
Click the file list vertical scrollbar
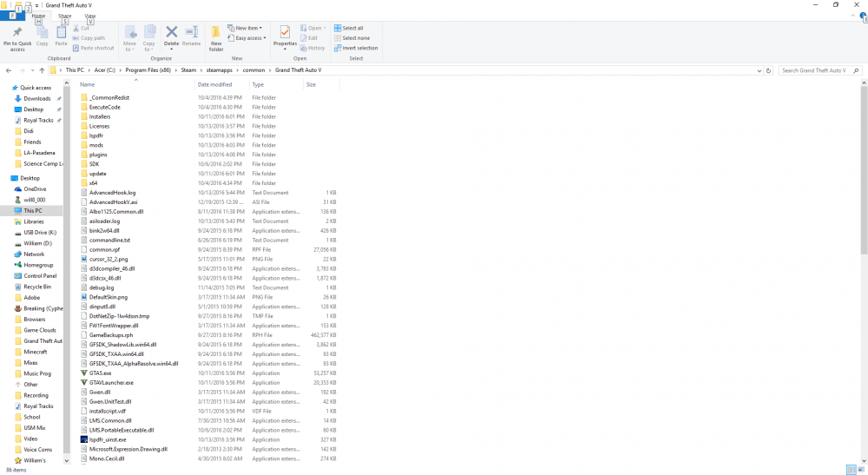tap(864, 170)
